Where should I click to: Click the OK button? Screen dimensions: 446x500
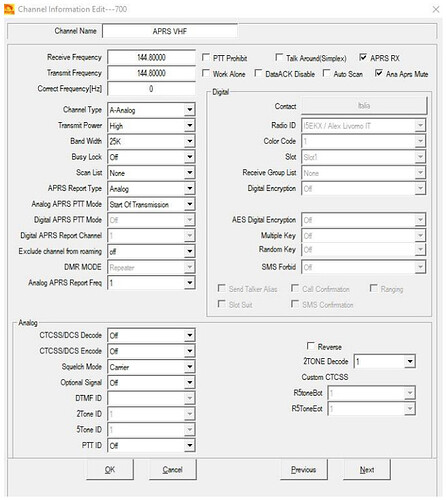click(x=110, y=469)
